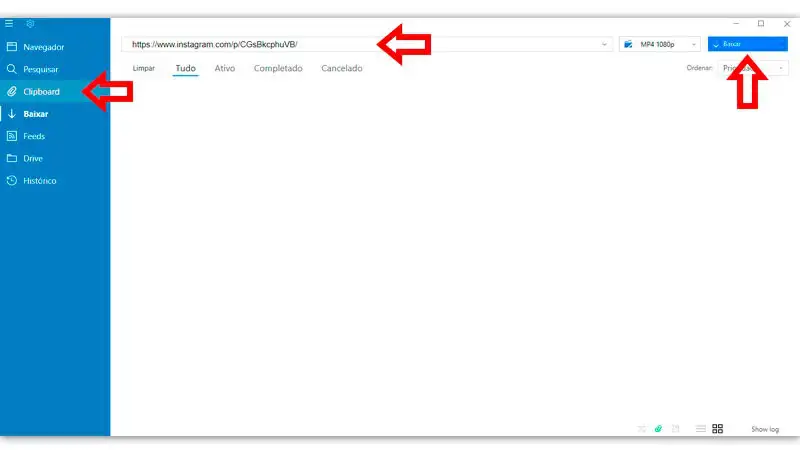Screen dimensions: 800x450
Task: Click the Baixar down-arrow sidebar icon
Action: pyautogui.click(x=12, y=114)
